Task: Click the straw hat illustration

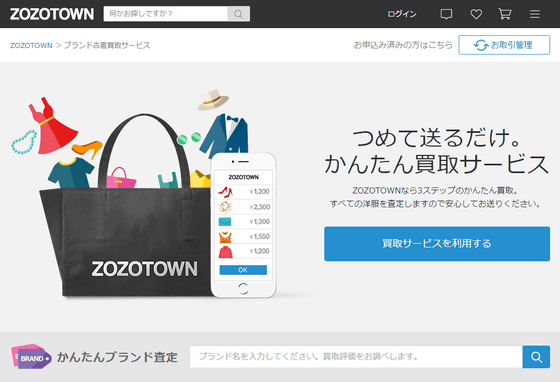Action: [x=213, y=100]
